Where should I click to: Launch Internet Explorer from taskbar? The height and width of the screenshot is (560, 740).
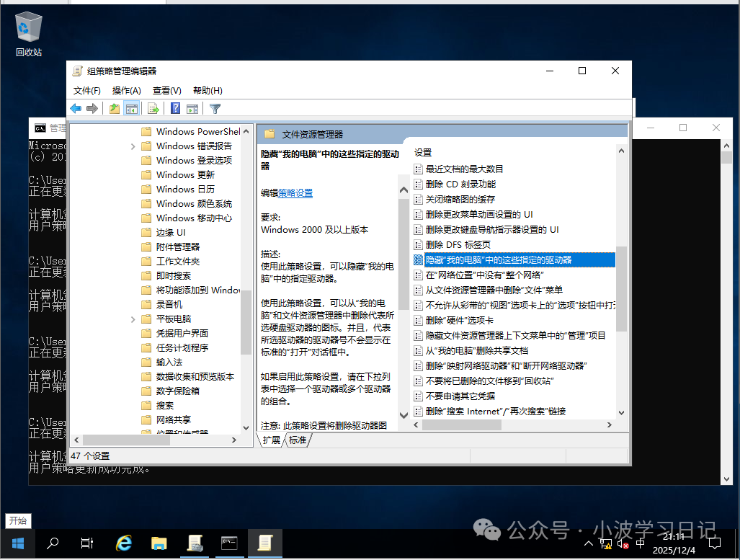click(x=124, y=543)
